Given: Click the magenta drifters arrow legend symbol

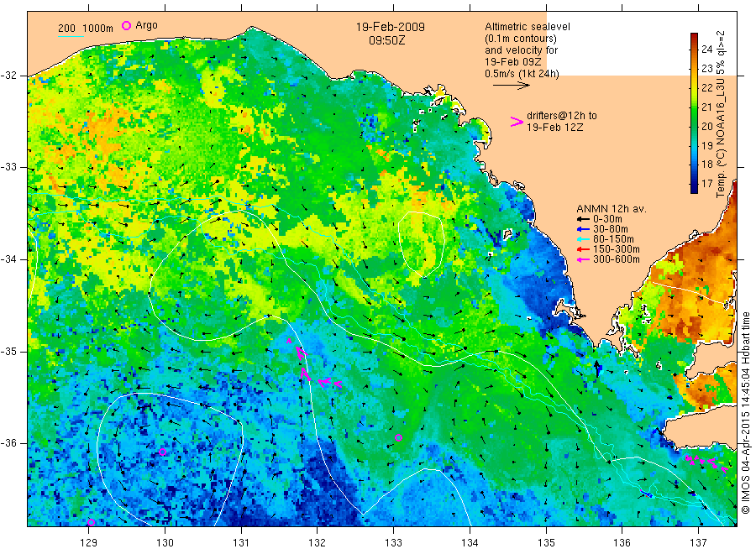Looking at the screenshot, I should [517, 122].
